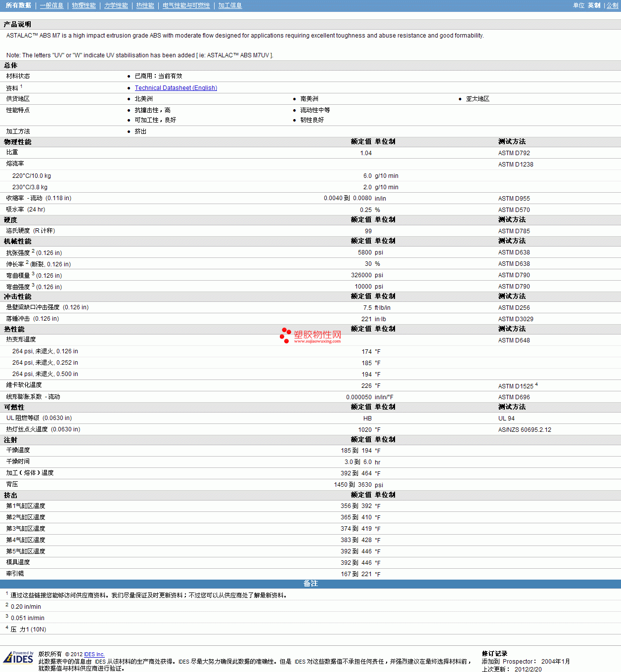Click the 已商用：当前有效 status entry
The height and width of the screenshot is (672, 621).
point(159,76)
